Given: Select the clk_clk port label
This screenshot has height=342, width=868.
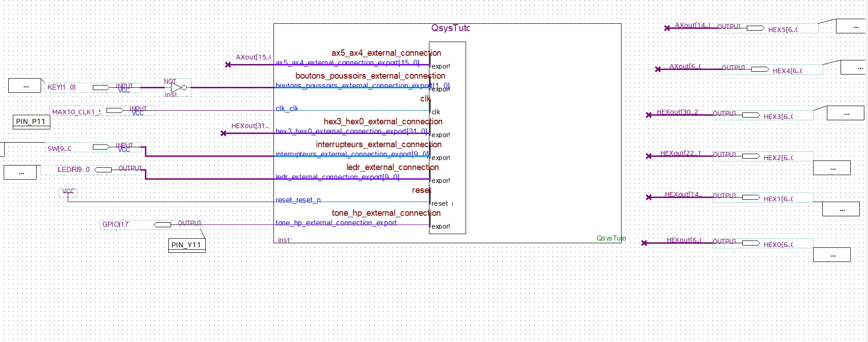Looking at the screenshot, I should coord(287,108).
